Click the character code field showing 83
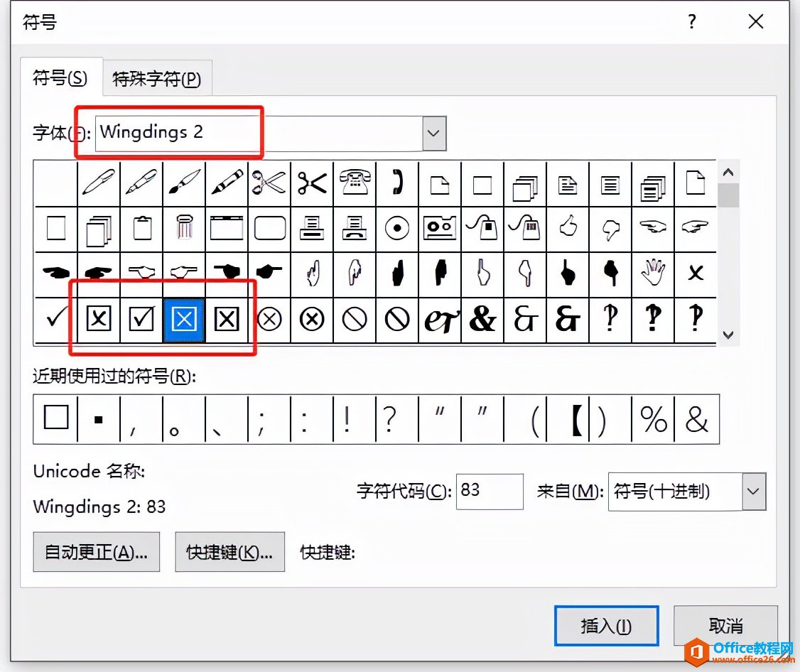Image resolution: width=800 pixels, height=672 pixels. 489,492
